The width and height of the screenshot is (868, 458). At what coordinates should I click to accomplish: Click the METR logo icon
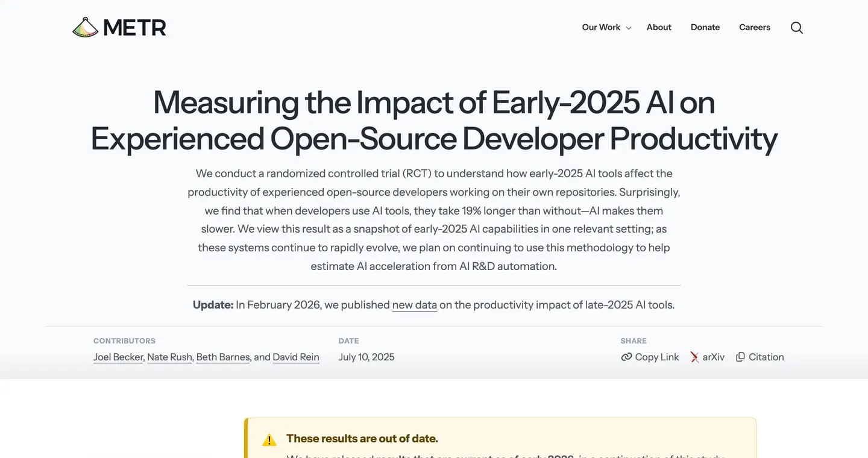coord(85,27)
